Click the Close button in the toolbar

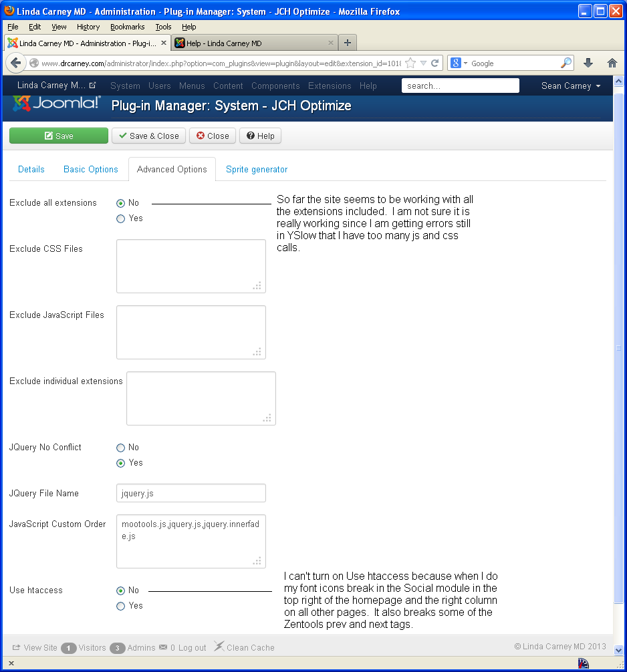[x=213, y=136]
